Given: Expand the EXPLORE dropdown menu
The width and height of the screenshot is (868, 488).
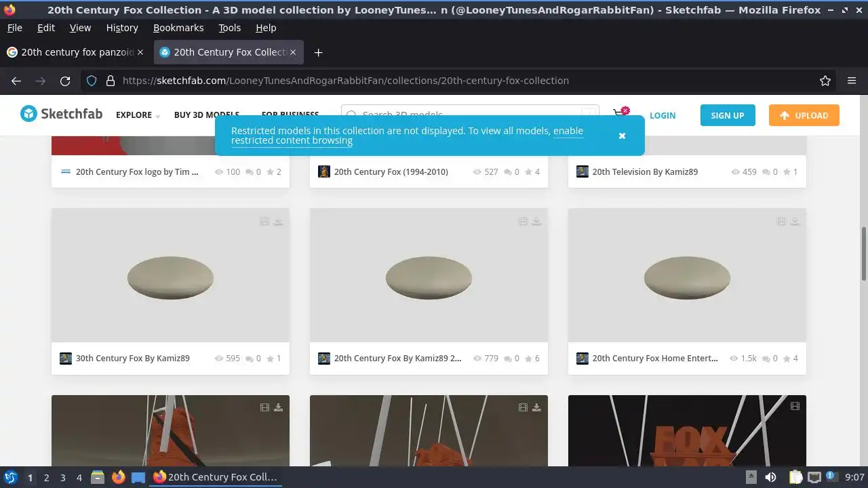Looking at the screenshot, I should [x=138, y=115].
